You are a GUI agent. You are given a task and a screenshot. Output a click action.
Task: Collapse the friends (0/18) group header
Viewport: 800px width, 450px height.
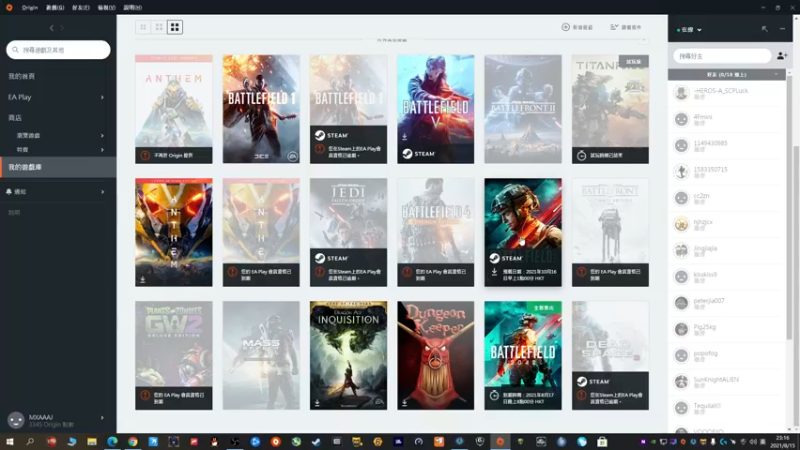point(726,74)
